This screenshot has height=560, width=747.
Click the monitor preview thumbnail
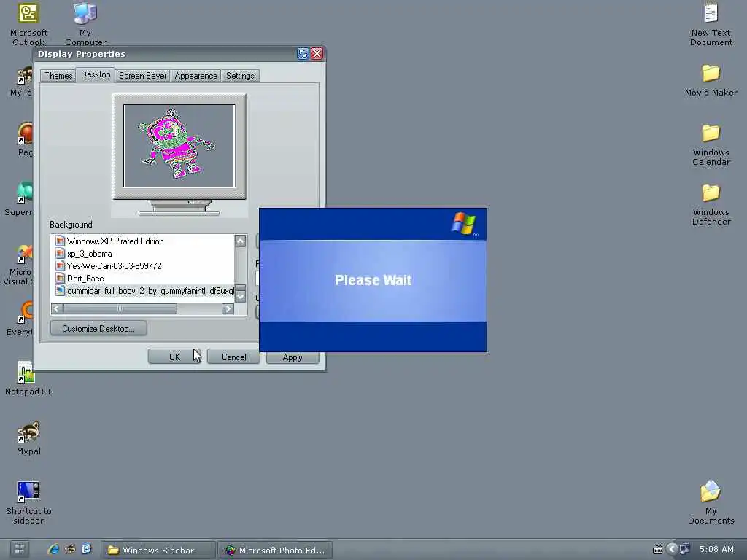[179, 146]
